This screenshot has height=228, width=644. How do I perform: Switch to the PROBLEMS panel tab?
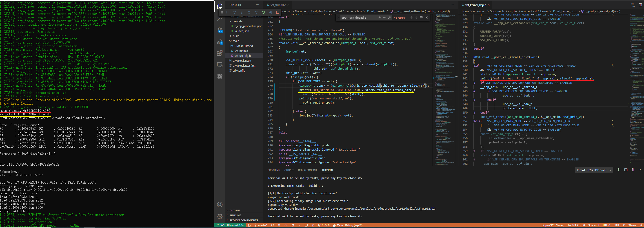tap(274, 170)
